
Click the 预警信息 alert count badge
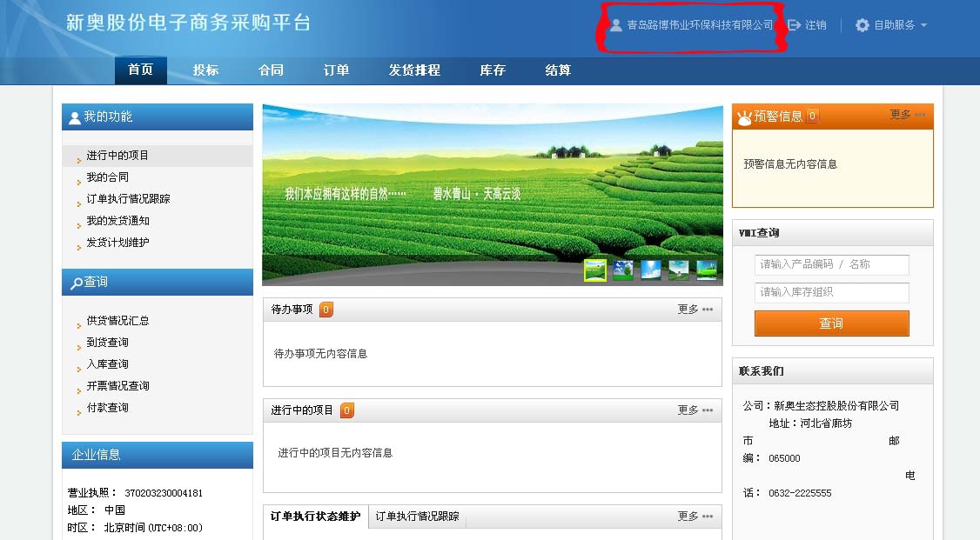coord(812,116)
